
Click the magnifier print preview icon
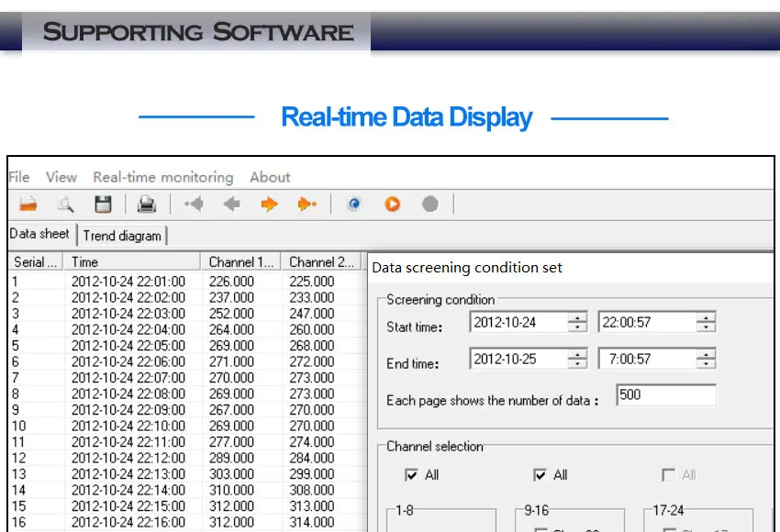(65, 205)
